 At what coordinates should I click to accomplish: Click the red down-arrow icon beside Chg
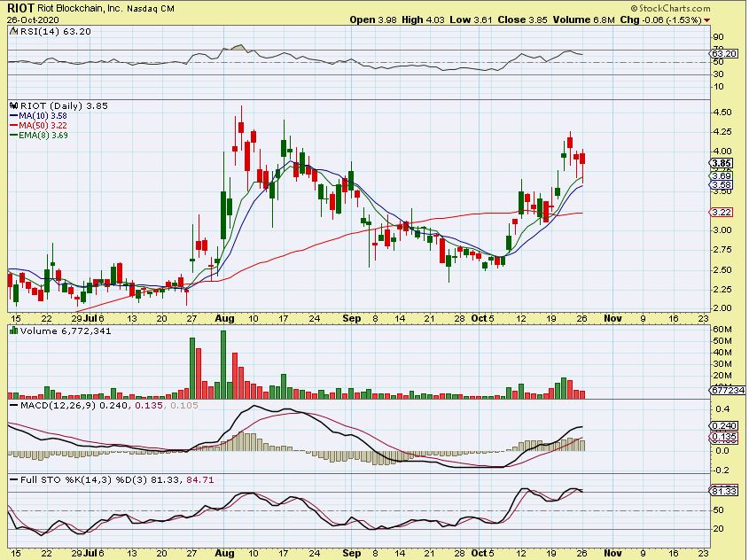pyautogui.click(x=706, y=20)
